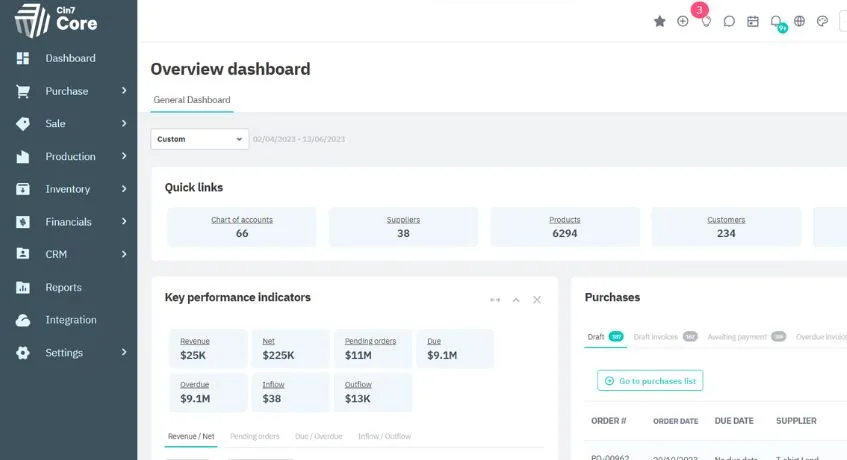This screenshot has height=460, width=847.
Task: Close the Key performance indicators panel
Action: [536, 300]
